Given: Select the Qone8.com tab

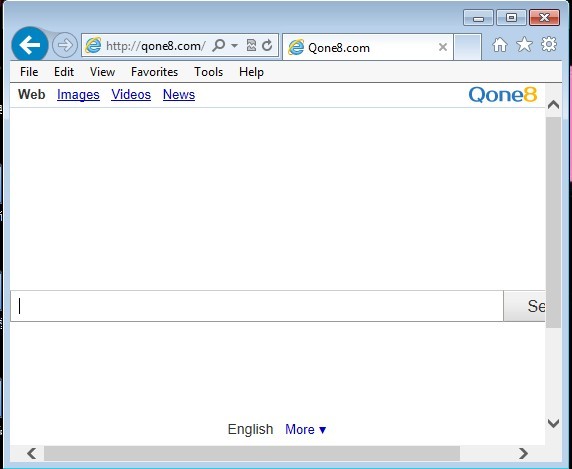Looking at the screenshot, I should click(368, 47).
